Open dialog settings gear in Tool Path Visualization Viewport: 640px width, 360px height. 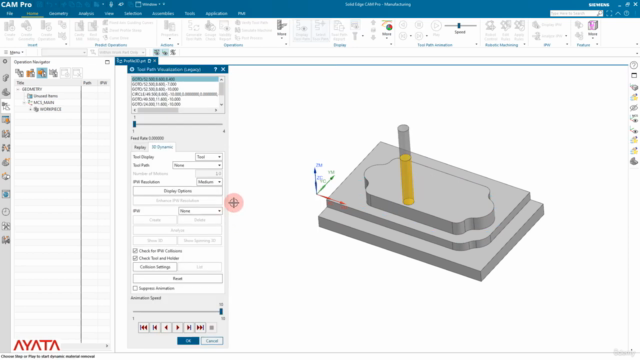point(132,69)
